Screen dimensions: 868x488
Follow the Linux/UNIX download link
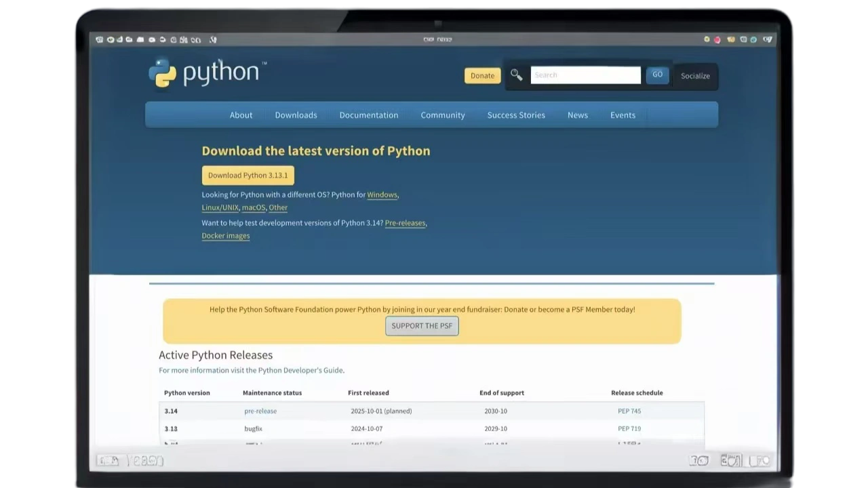pyautogui.click(x=220, y=207)
